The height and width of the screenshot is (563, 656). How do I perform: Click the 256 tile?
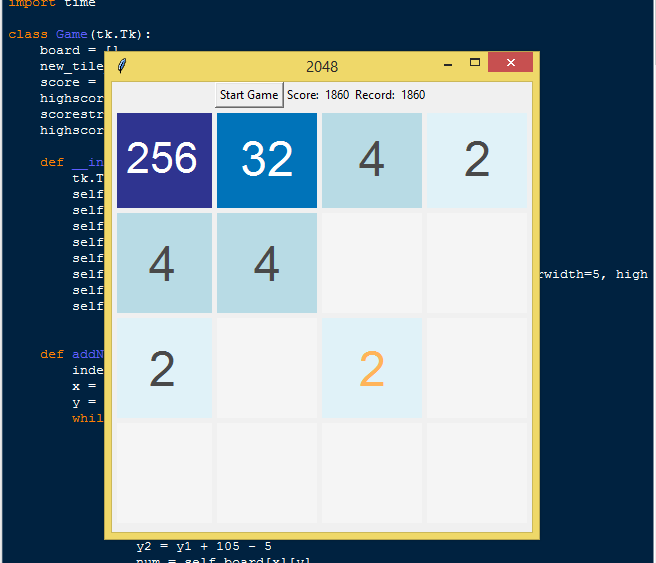click(x=164, y=160)
